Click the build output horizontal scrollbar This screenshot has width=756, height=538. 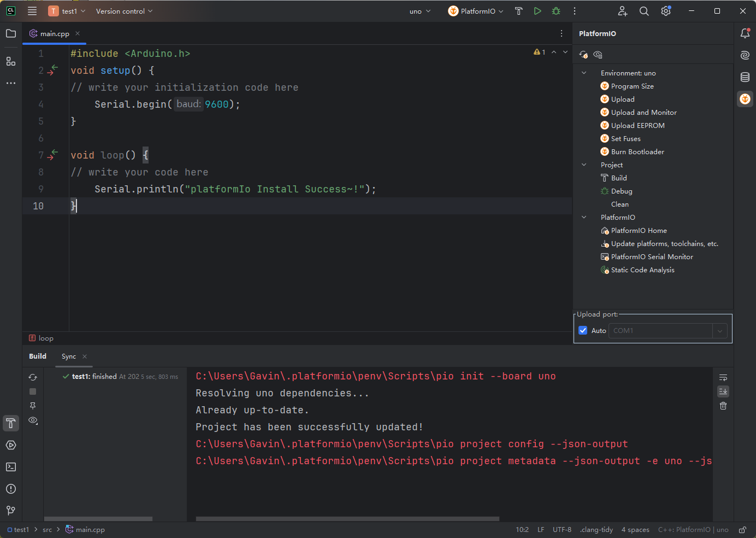coord(347,518)
